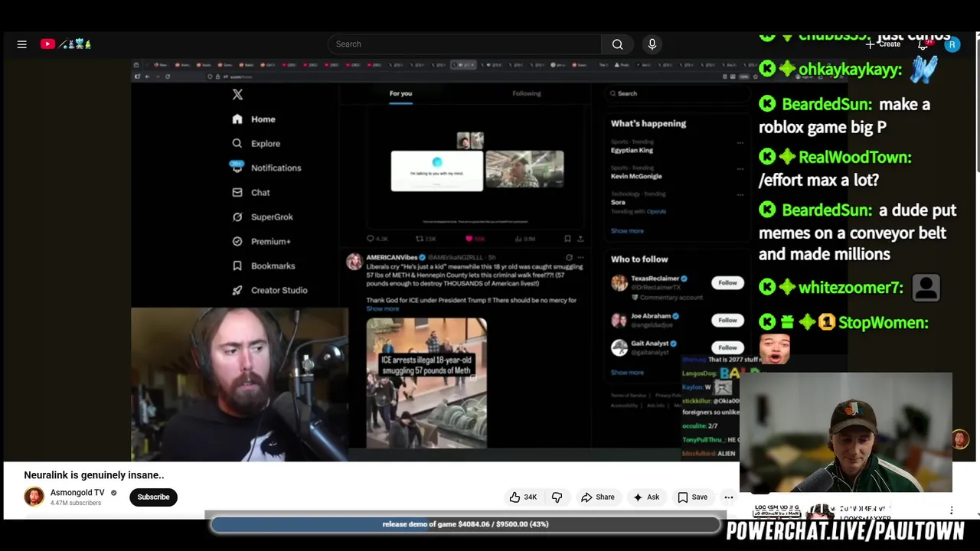Show more under What's happening
980x551 pixels.
click(x=627, y=231)
